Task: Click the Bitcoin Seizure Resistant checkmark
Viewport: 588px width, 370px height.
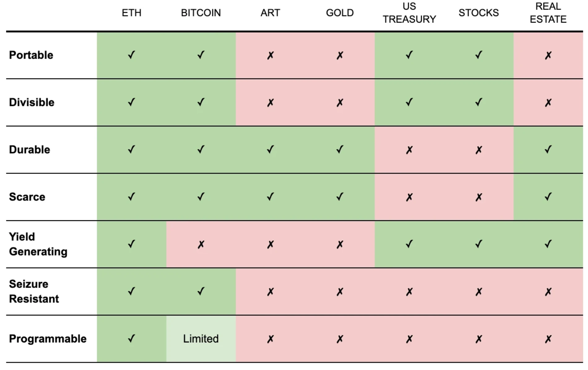Action: click(x=201, y=291)
